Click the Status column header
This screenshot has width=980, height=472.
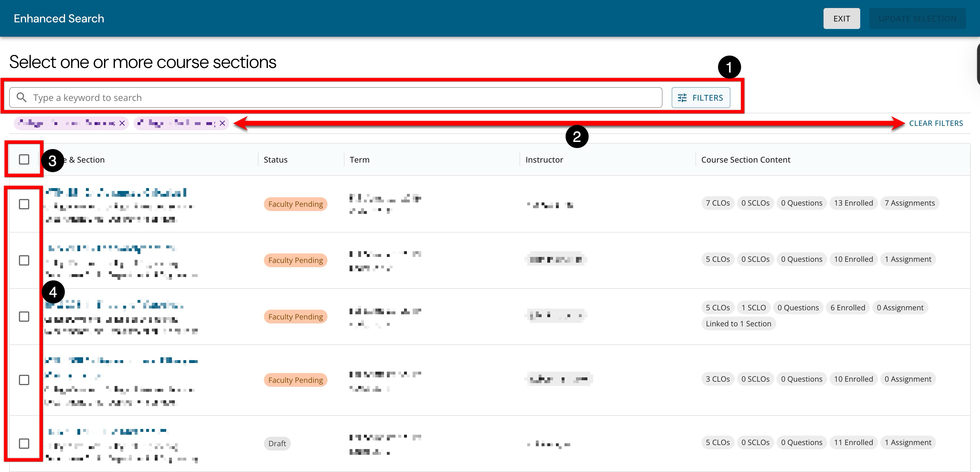coord(275,159)
